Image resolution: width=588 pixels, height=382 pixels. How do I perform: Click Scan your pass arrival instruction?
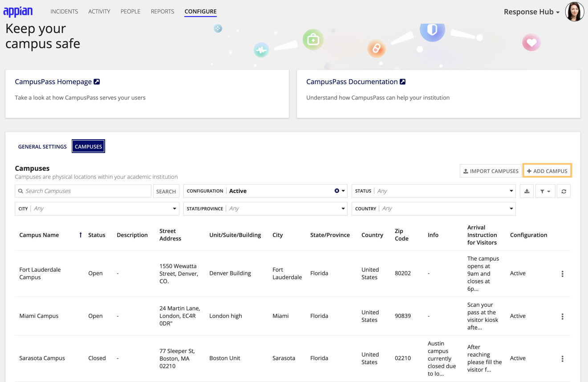click(483, 316)
